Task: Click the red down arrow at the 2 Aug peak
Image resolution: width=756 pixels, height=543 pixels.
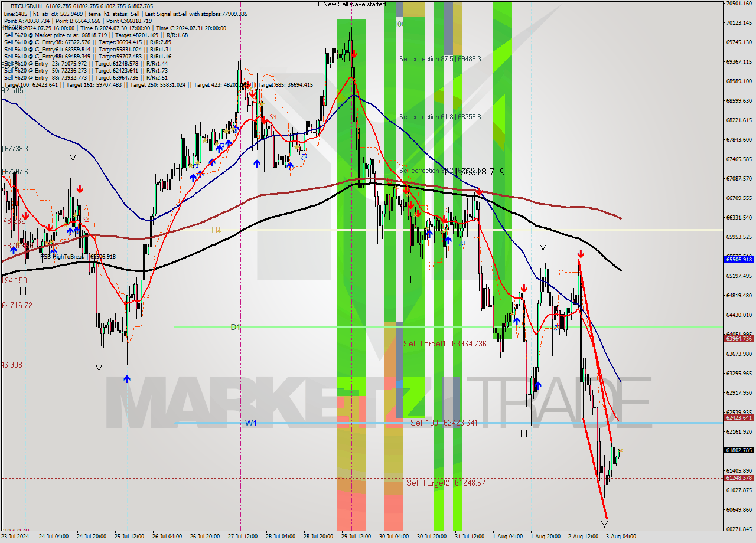Action: point(581,254)
